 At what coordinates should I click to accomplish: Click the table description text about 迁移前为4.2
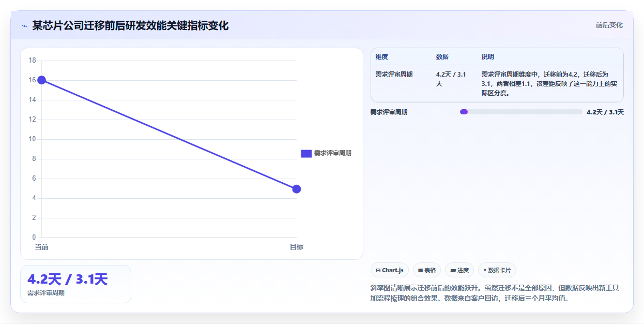(x=550, y=84)
